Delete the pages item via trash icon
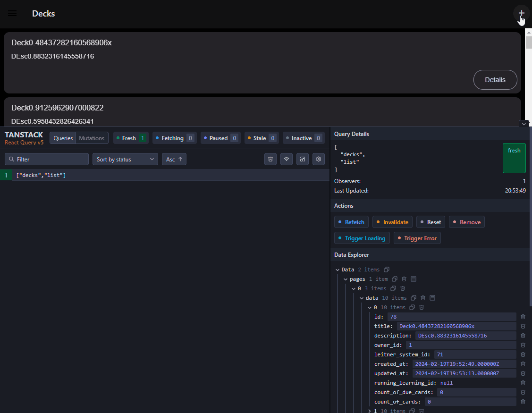 coord(404,279)
